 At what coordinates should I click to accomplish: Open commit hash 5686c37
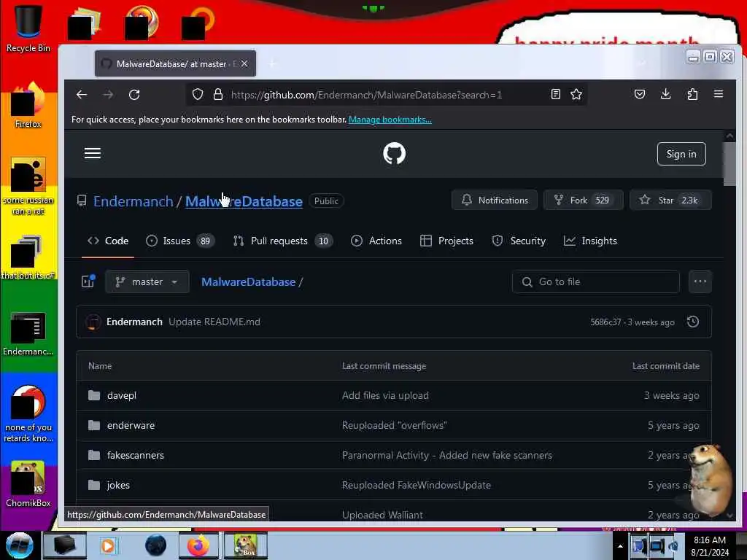[x=605, y=322]
